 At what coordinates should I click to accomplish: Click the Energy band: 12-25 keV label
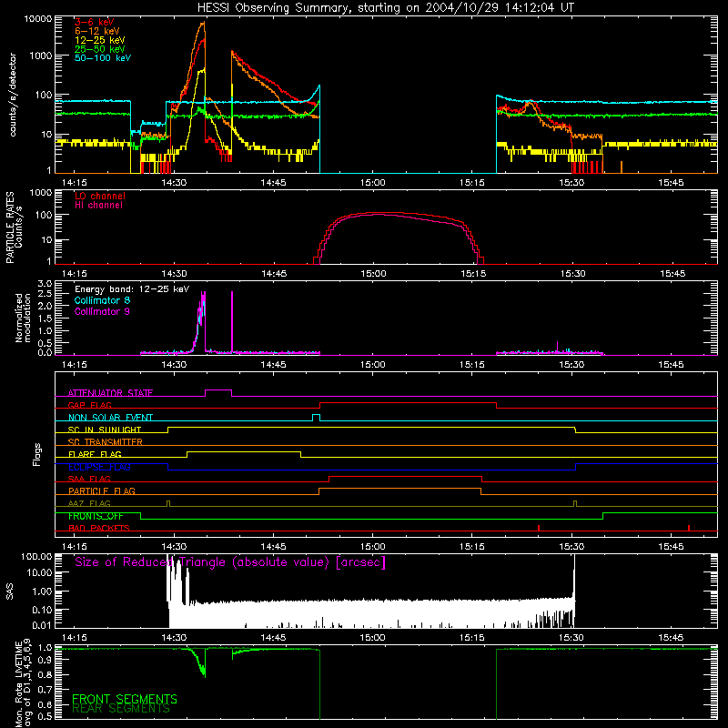tap(132, 289)
